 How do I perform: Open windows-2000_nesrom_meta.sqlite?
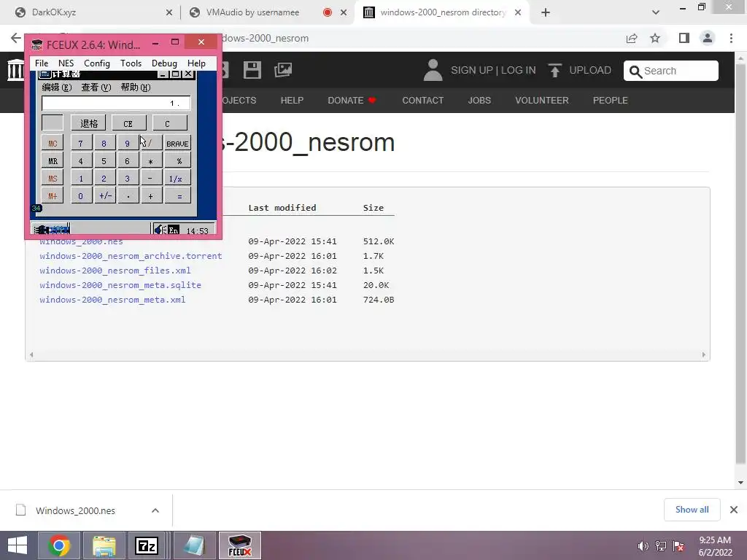point(120,285)
